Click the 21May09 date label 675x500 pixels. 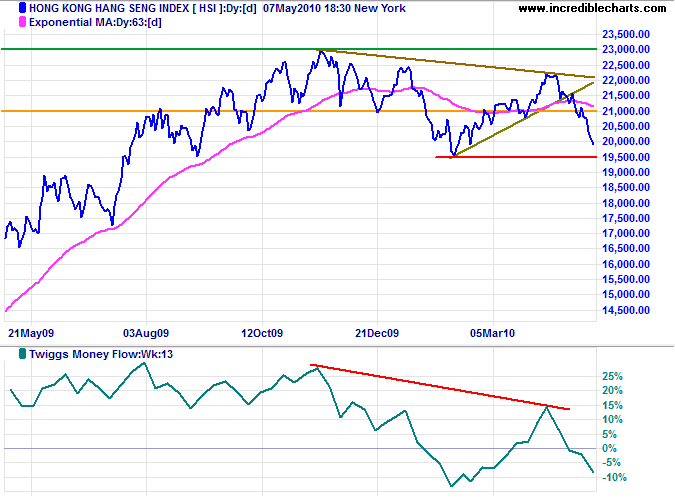pos(31,333)
